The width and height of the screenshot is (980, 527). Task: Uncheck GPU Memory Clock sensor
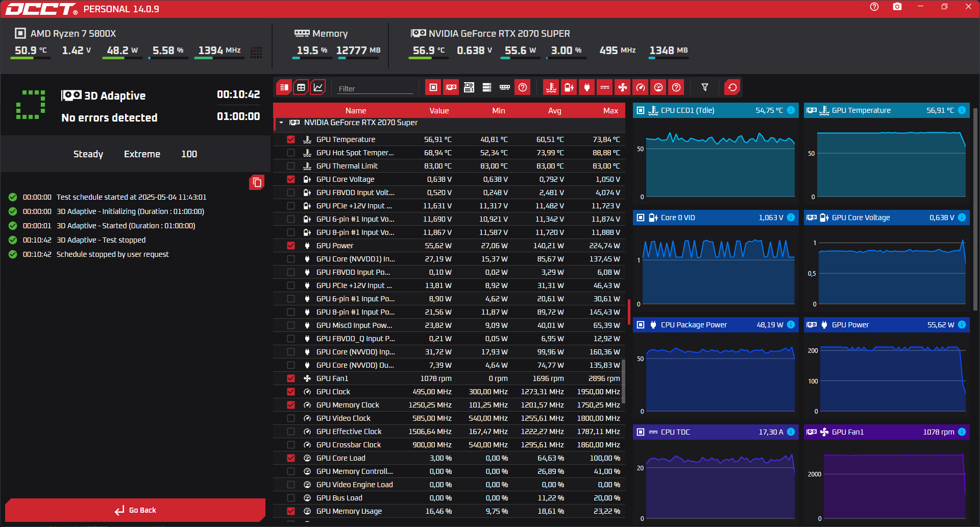291,405
